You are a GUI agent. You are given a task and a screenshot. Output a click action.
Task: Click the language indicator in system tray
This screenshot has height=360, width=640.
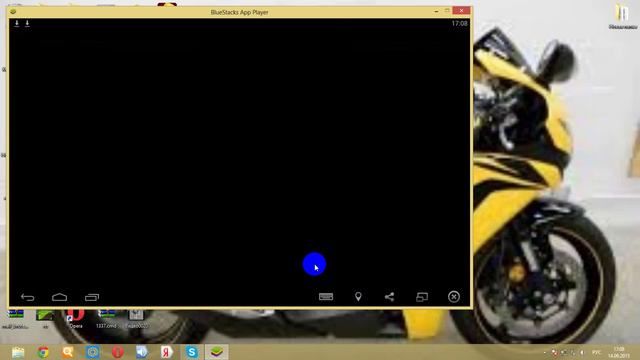(x=596, y=352)
